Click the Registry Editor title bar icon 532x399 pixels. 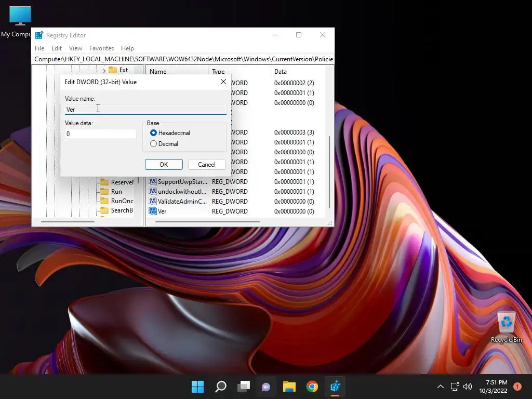coord(39,35)
